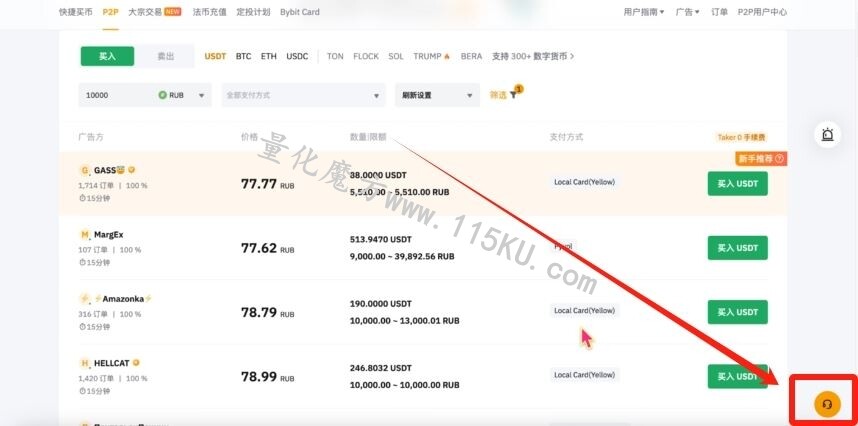This screenshot has height=426, width=858.
Task: Click the 9,000.00 ~ 39,892.56 RUB limit
Action: pyautogui.click(x=402, y=256)
